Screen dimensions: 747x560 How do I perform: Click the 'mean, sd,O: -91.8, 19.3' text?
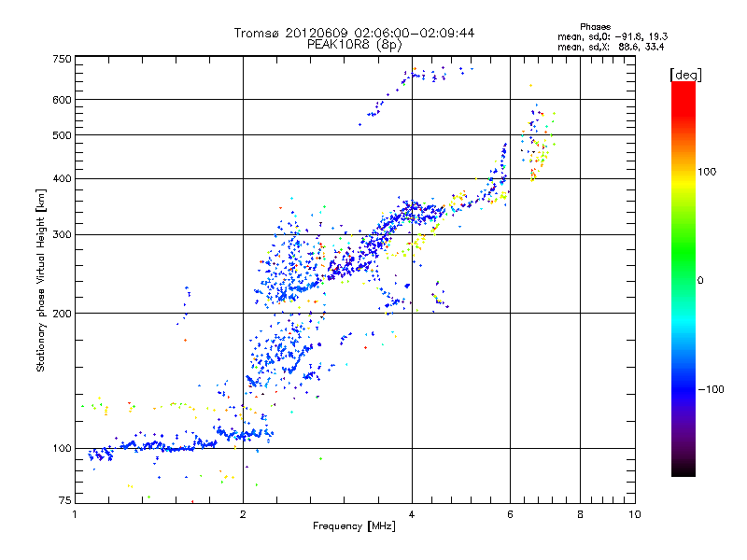(613, 36)
